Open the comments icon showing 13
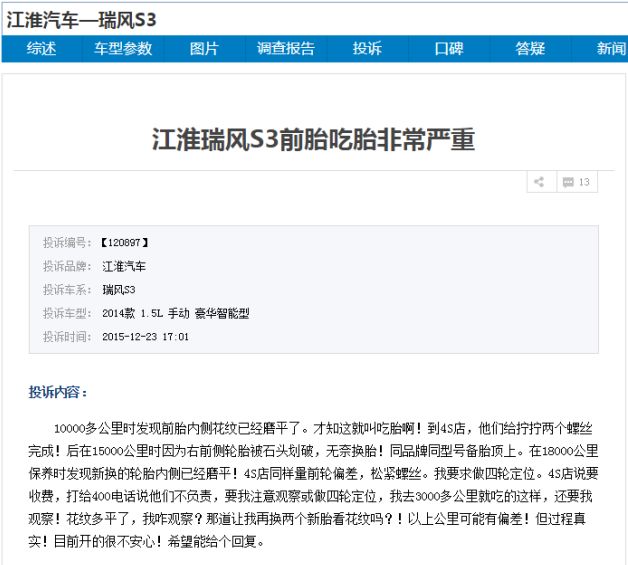The image size is (628, 565). [576, 182]
